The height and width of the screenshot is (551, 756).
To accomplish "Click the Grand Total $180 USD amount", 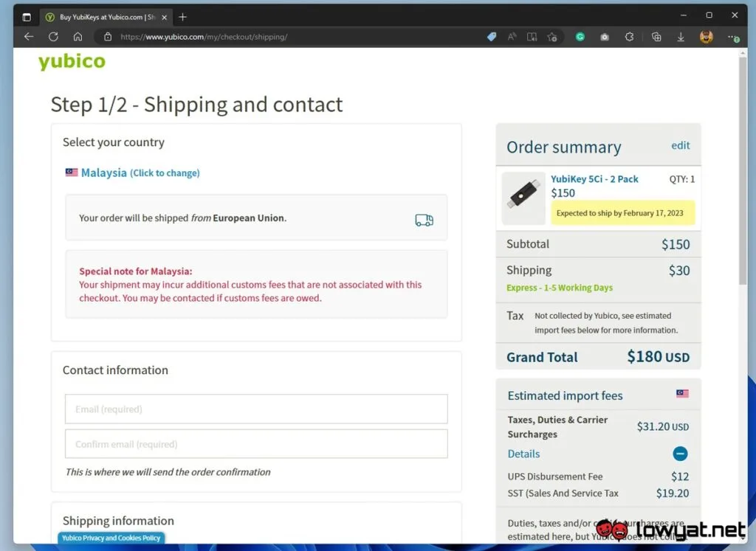I will pyautogui.click(x=658, y=357).
